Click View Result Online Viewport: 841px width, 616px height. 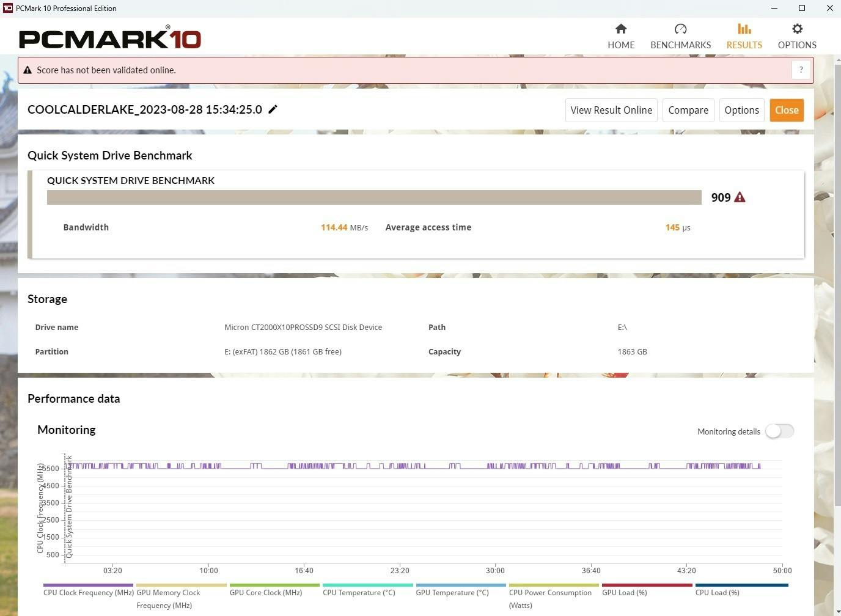click(611, 110)
